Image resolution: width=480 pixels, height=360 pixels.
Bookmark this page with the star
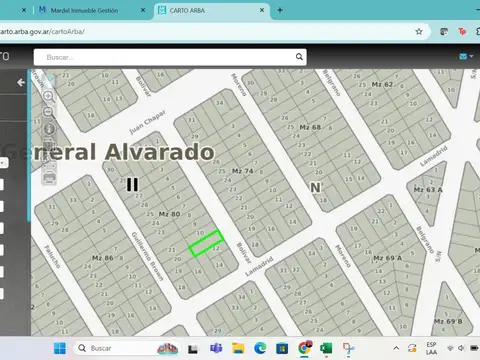pyautogui.click(x=419, y=32)
